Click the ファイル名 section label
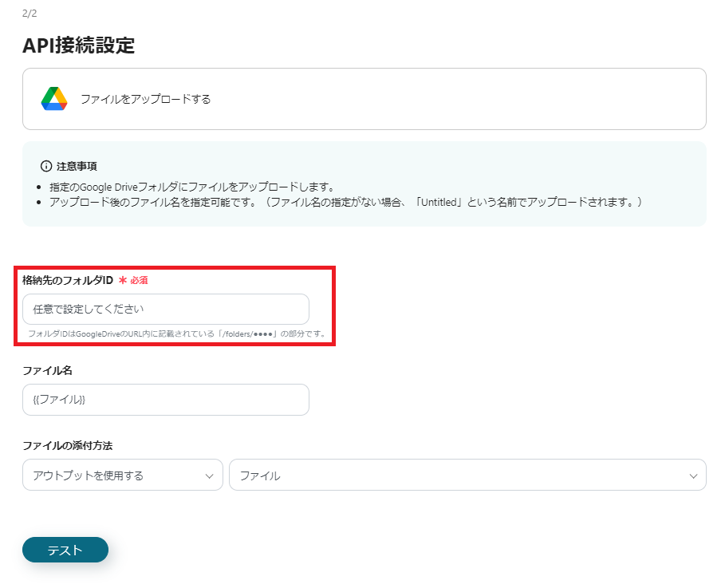The image size is (725, 588). pos(41,370)
